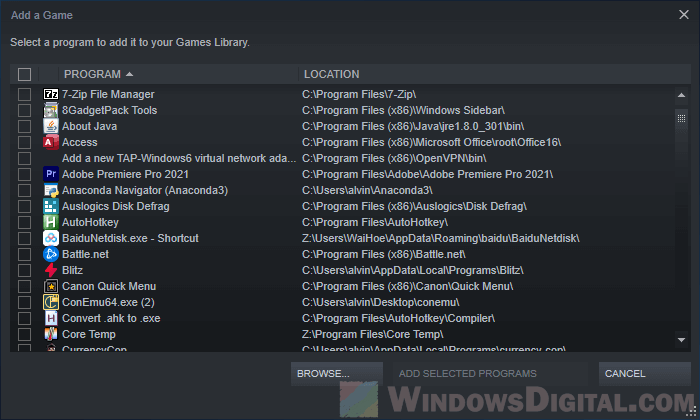Check the Anaconda Navigator checkbox
The image size is (700, 420).
25,190
